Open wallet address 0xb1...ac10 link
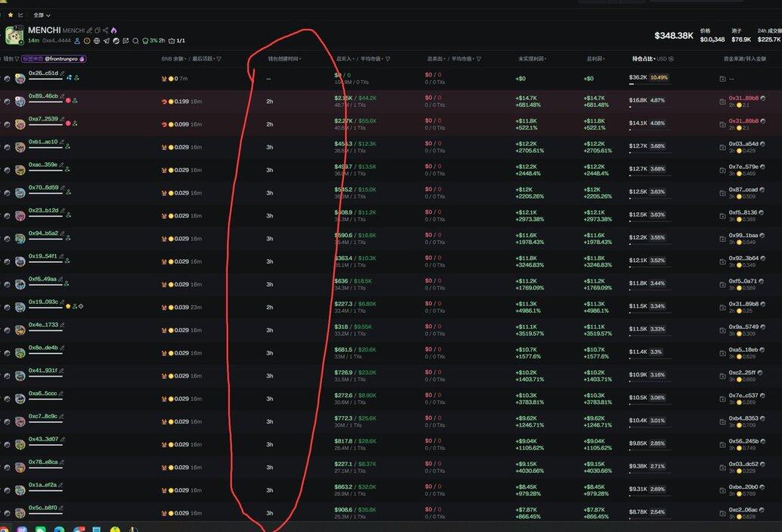The image size is (782, 532). click(x=42, y=142)
